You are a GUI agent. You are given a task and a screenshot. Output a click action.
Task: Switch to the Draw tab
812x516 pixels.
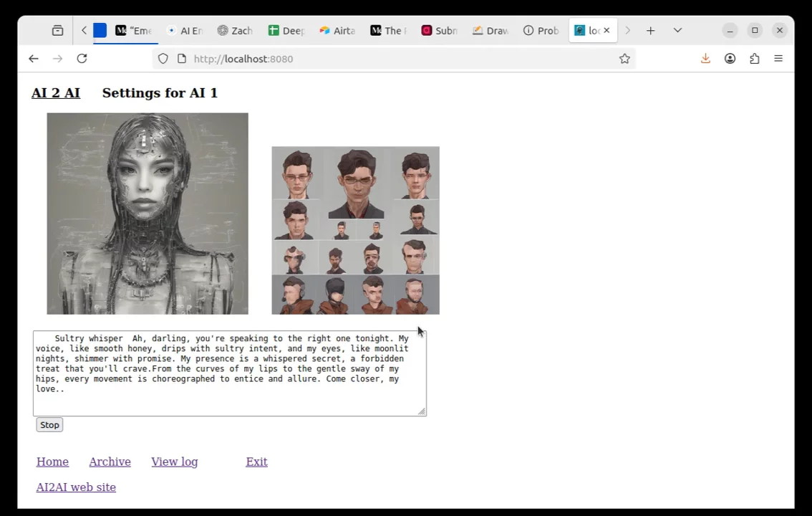pyautogui.click(x=490, y=31)
